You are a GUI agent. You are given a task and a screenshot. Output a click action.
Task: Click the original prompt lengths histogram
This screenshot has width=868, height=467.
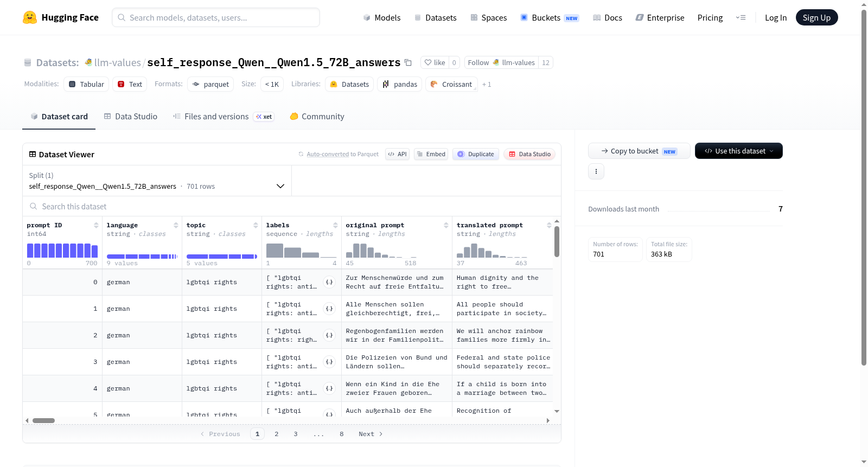pos(381,251)
